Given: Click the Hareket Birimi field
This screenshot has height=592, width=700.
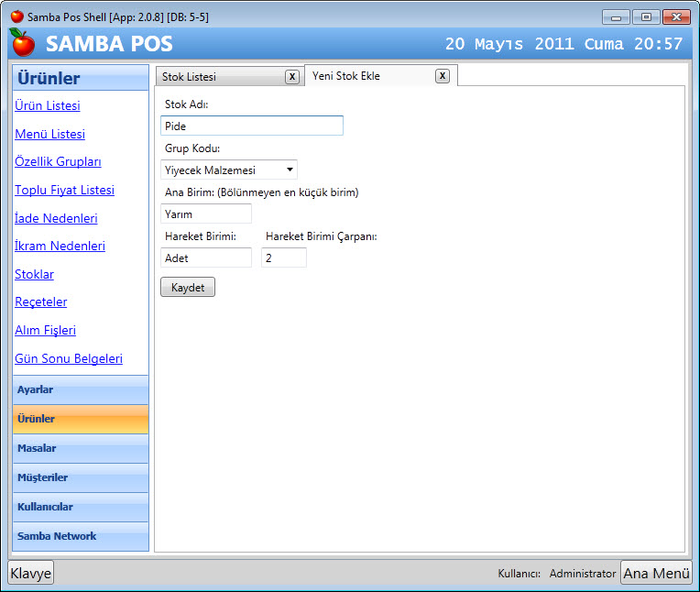Looking at the screenshot, I should point(205,258).
